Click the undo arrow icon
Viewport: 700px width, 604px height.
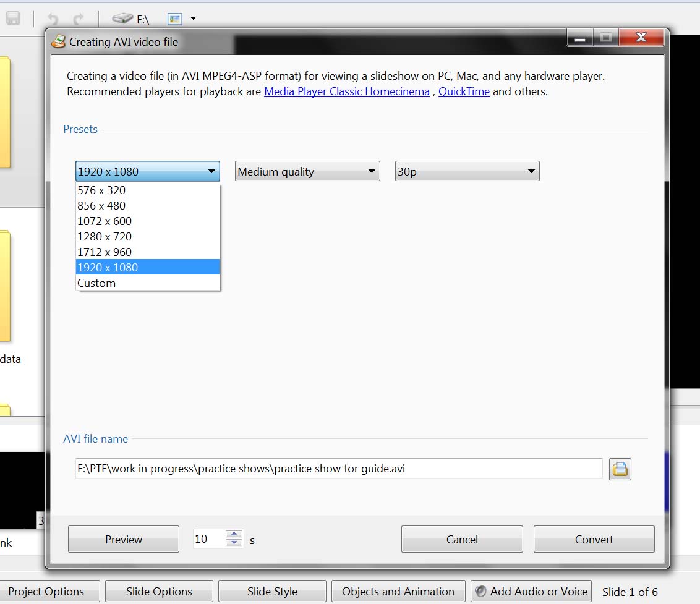pos(52,19)
